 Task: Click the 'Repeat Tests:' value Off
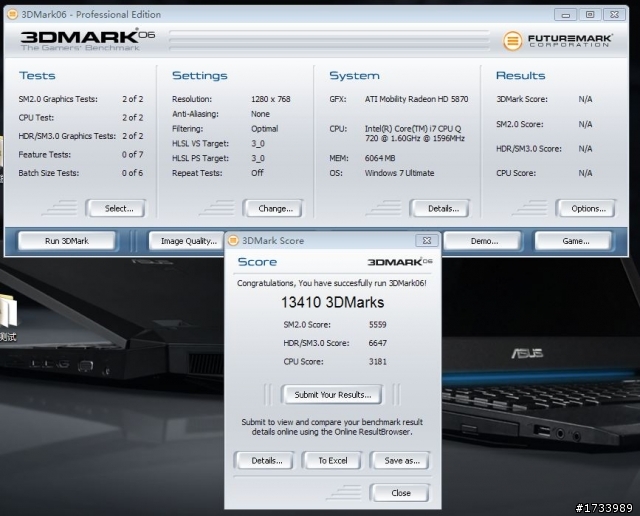(257, 173)
